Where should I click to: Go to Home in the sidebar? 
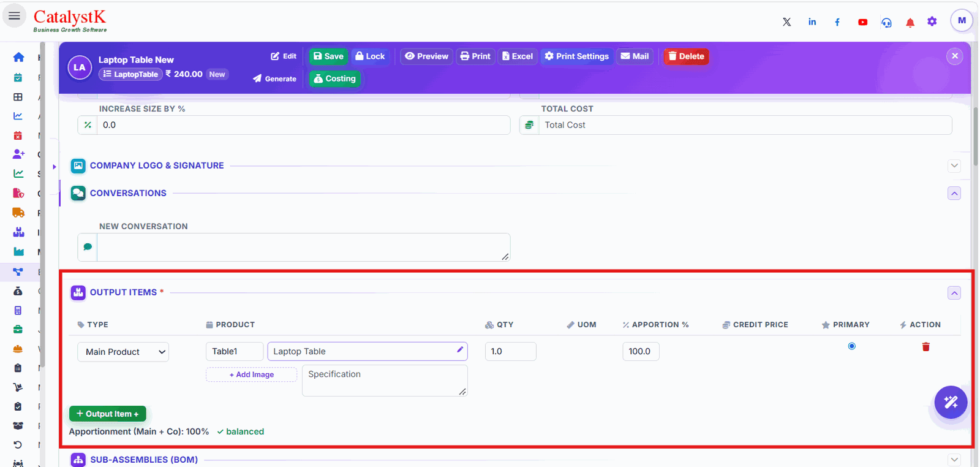[x=18, y=57]
